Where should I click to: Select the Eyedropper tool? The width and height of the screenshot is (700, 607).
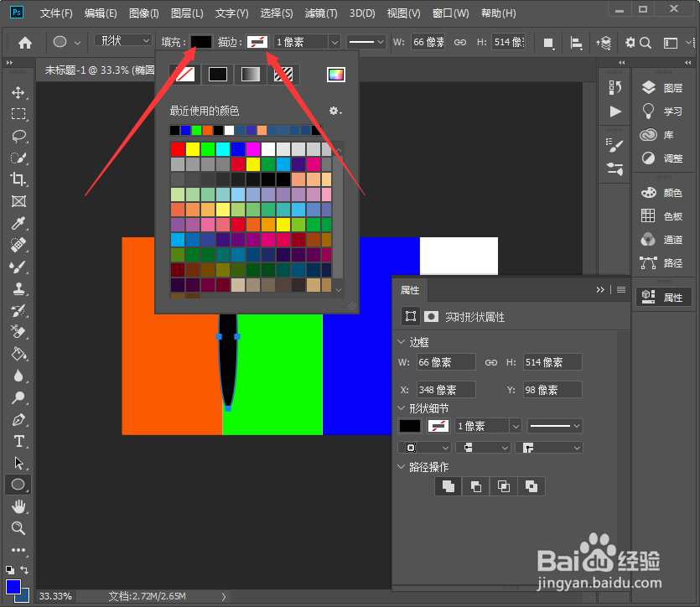coord(18,223)
